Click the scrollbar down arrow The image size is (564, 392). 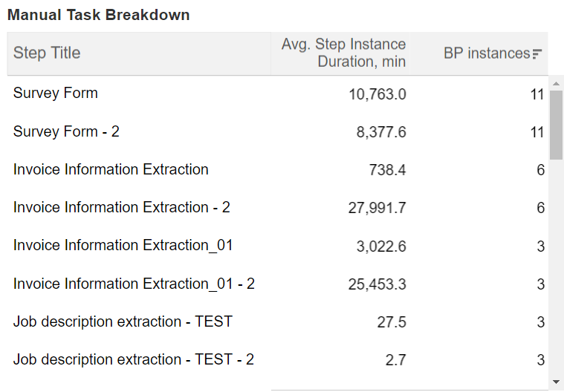pos(556,382)
